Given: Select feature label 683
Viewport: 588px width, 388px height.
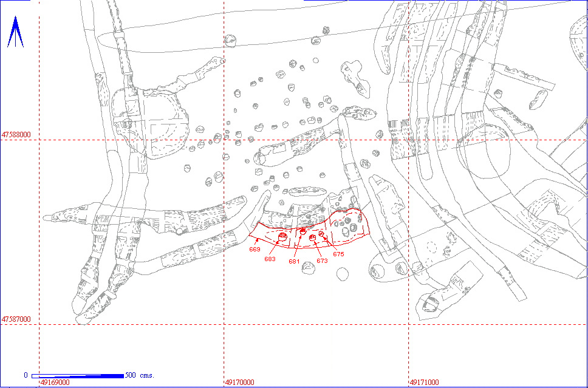Looking at the screenshot, I should tap(270, 259).
